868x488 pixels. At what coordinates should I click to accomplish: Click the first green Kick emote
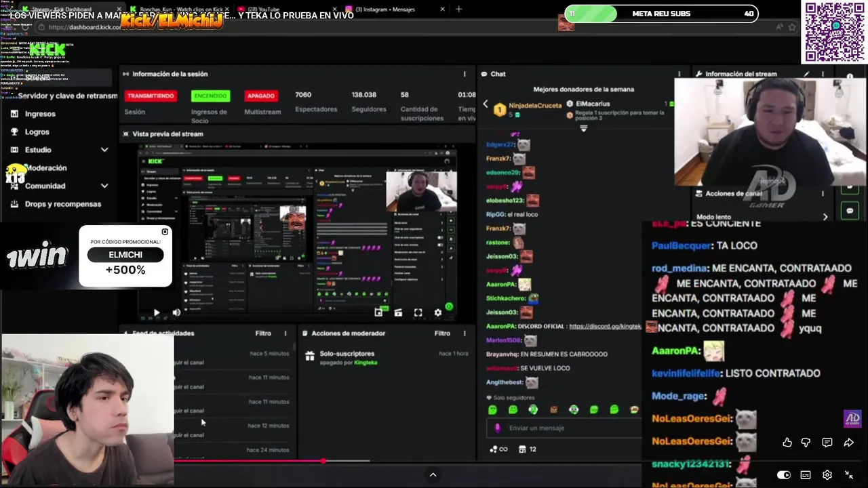[493, 409]
